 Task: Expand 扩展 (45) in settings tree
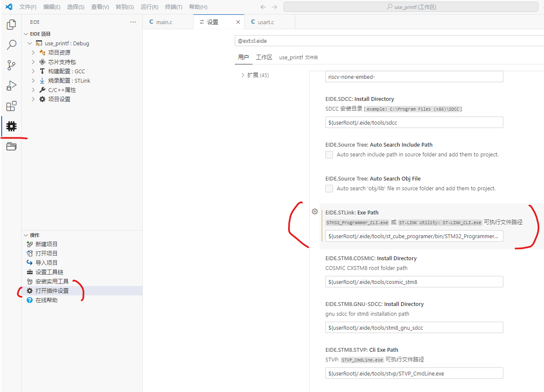point(243,75)
